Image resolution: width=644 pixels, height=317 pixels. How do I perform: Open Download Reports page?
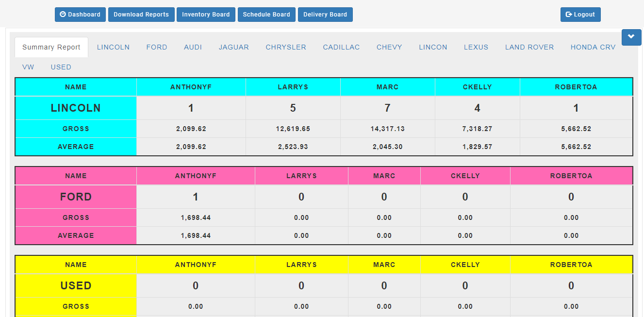[x=141, y=15]
